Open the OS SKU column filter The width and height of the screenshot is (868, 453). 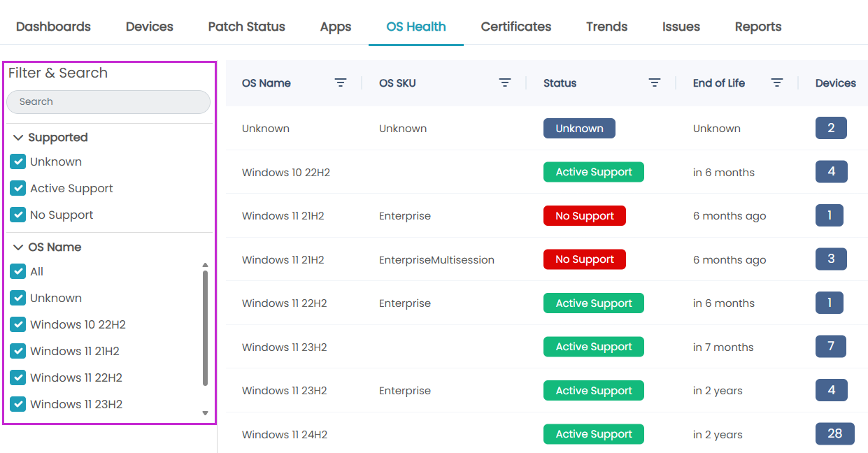point(505,82)
